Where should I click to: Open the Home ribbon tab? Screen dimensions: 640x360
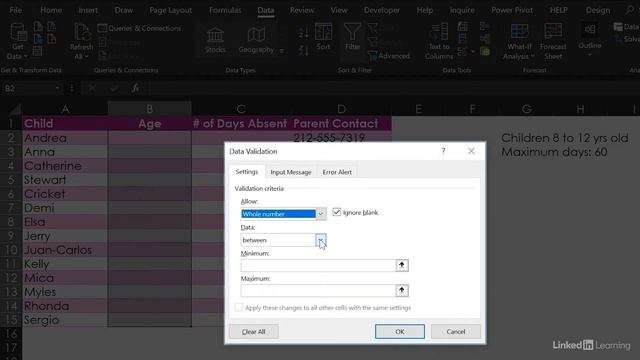point(51,10)
